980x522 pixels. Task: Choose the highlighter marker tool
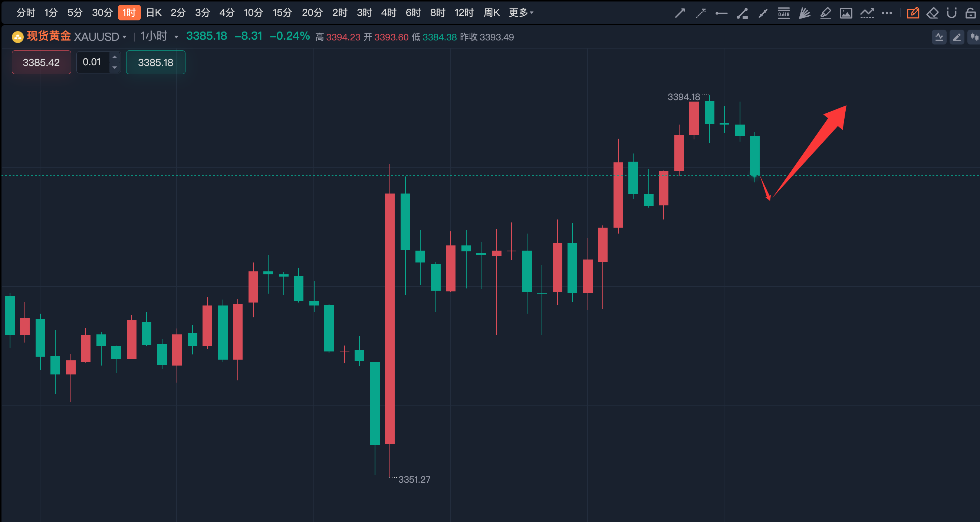pos(825,13)
